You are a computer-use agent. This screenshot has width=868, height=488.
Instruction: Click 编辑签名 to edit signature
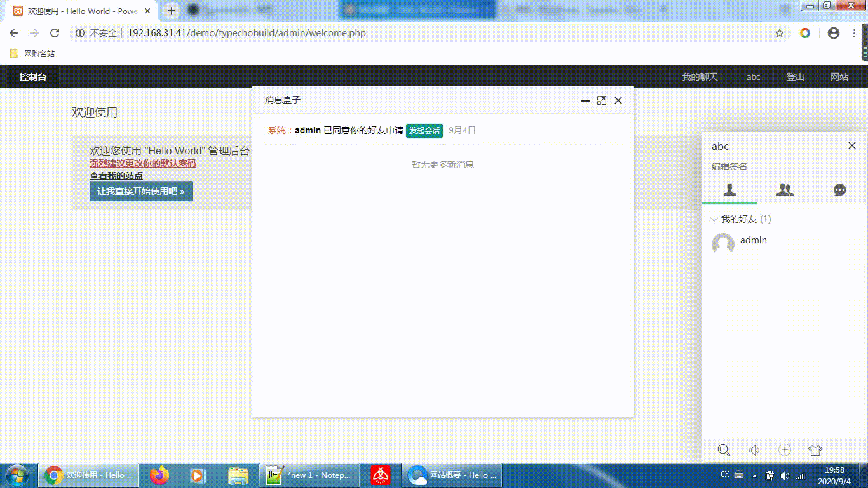click(729, 166)
